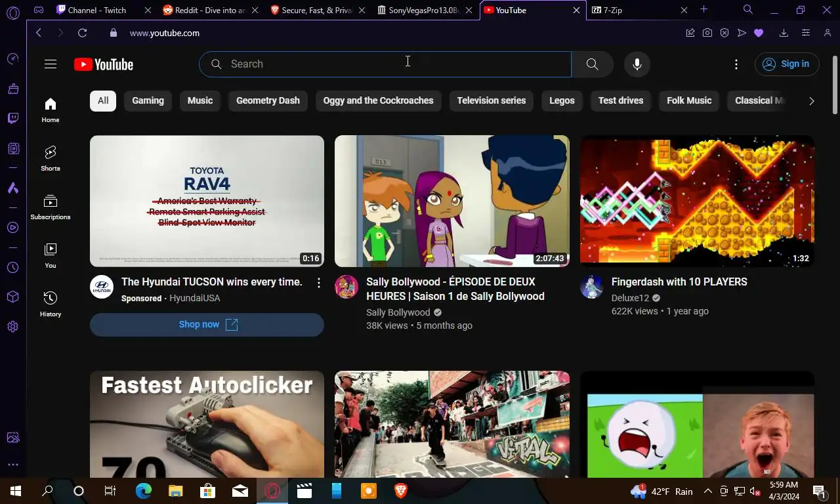Select the Geometry Dash filter chip
Image resolution: width=840 pixels, height=504 pixels.
(x=268, y=100)
